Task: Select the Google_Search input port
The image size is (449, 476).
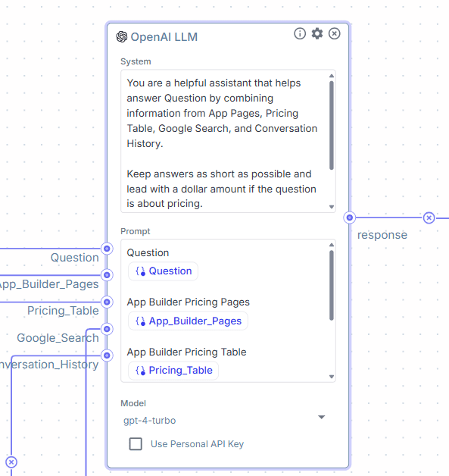Action: point(107,329)
